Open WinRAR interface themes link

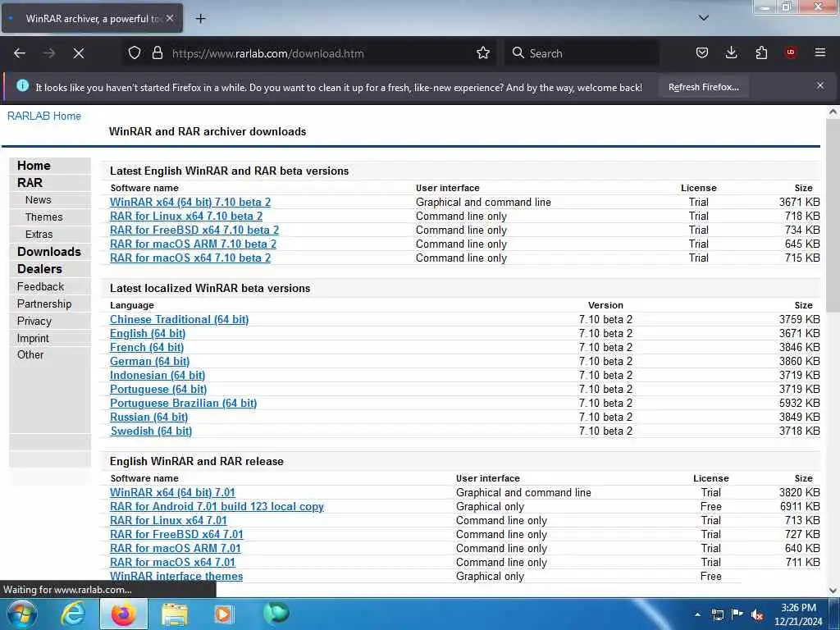coord(176,576)
